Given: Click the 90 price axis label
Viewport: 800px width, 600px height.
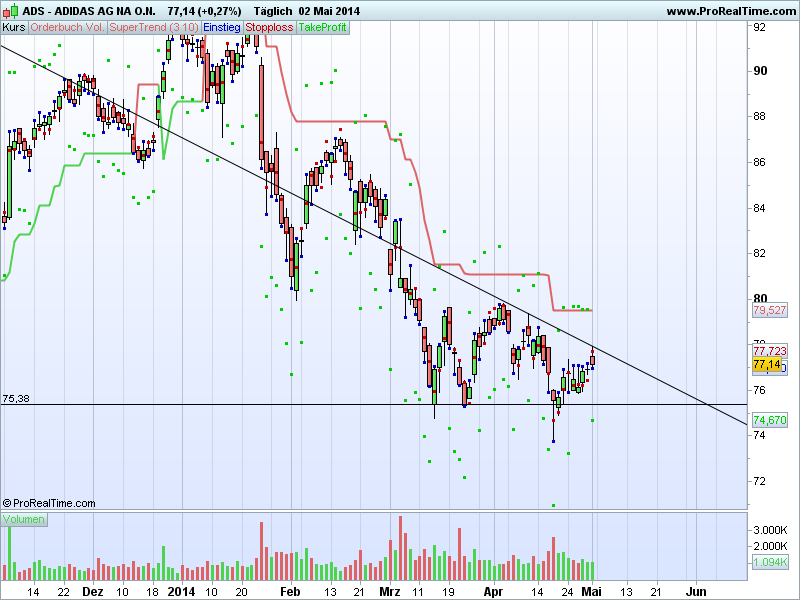Looking at the screenshot, I should [760, 71].
